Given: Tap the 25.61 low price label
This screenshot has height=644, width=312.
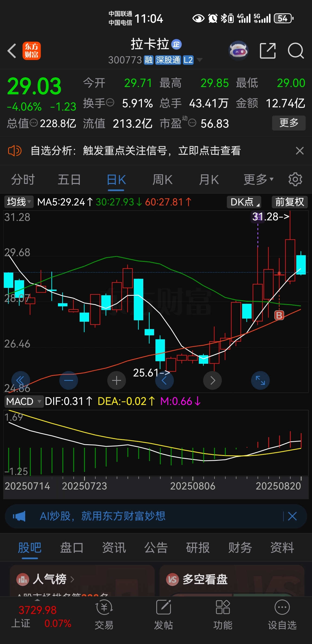Looking at the screenshot, I should pos(151,373).
